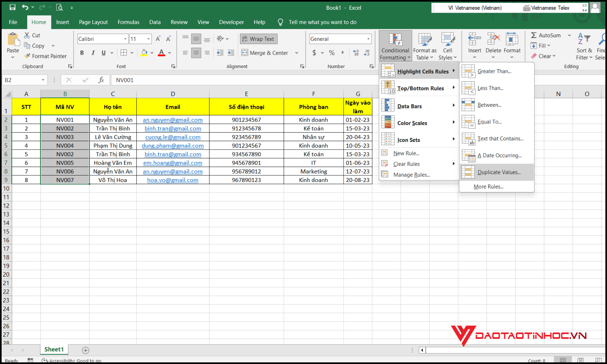The image size is (607, 364).
Task: Increase the indent
Action: 231,53
